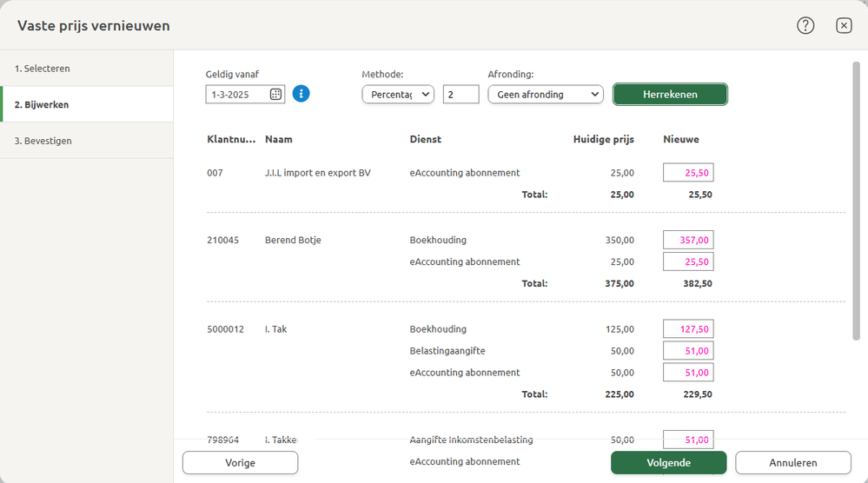Edit I. Tak Boekhouding new price

coord(688,329)
